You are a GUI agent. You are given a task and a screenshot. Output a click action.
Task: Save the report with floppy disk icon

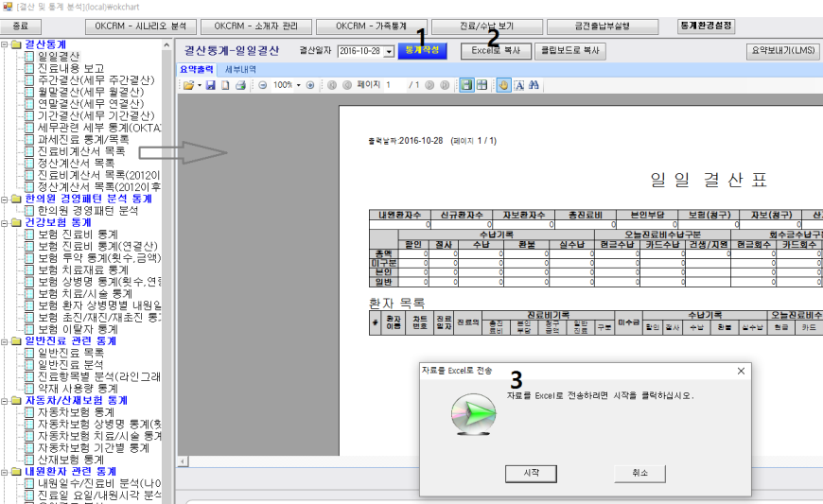tap(210, 85)
